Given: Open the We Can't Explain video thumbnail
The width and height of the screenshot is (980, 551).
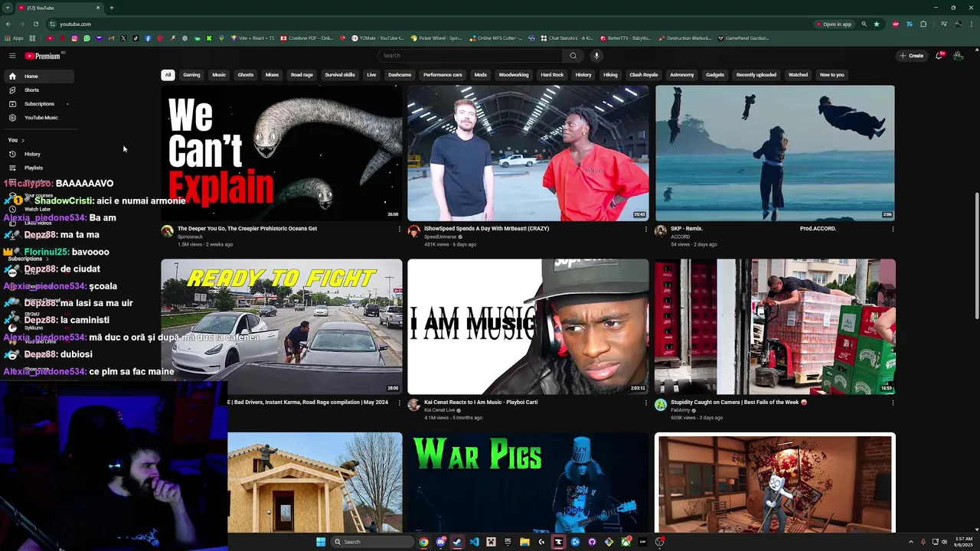Looking at the screenshot, I should [x=281, y=153].
